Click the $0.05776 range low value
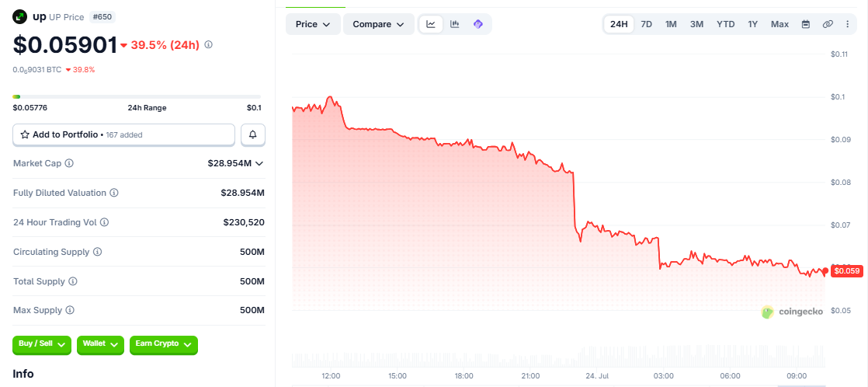This screenshot has width=868, height=387. click(x=30, y=108)
